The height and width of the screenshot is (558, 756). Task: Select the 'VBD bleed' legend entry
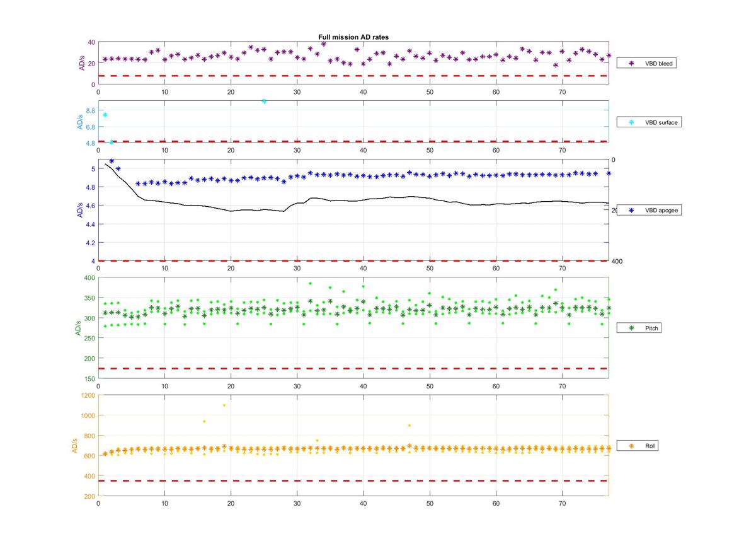coord(647,63)
